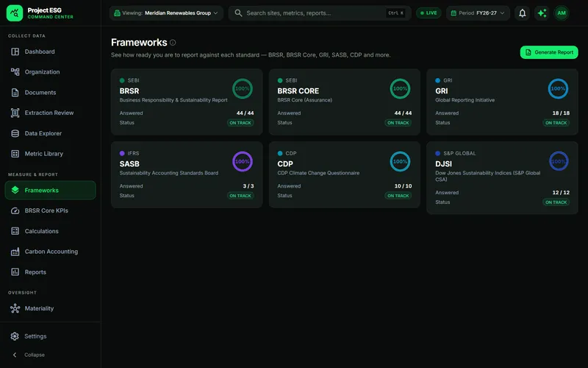Click the building icon beside Viewing

click(117, 13)
